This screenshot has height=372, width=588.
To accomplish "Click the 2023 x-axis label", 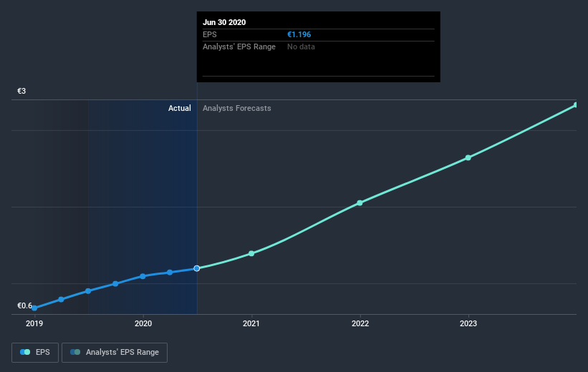I will point(468,323).
